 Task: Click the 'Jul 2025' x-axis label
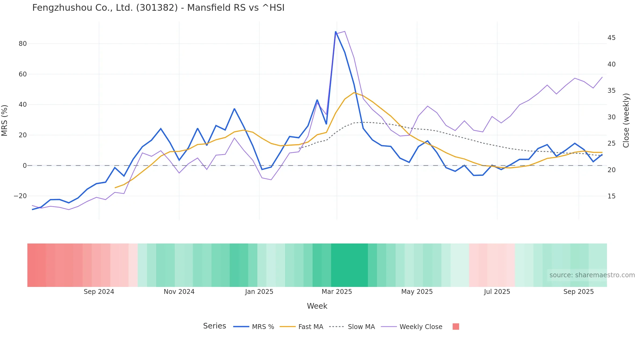[x=497, y=292]
